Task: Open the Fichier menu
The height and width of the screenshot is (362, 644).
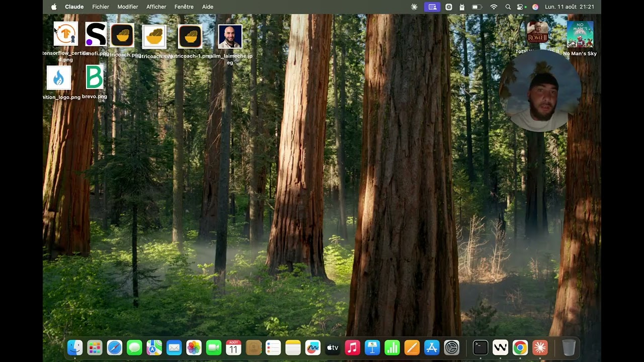Action: pos(101,7)
